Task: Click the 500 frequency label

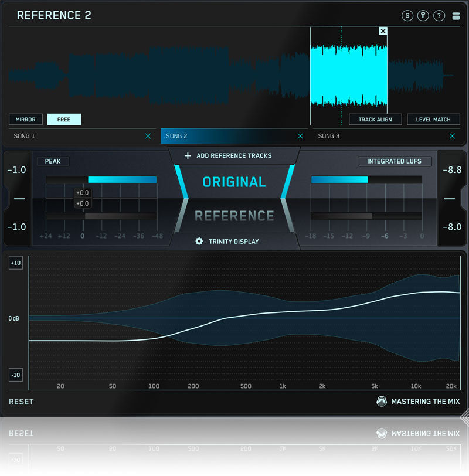Action: (246, 386)
